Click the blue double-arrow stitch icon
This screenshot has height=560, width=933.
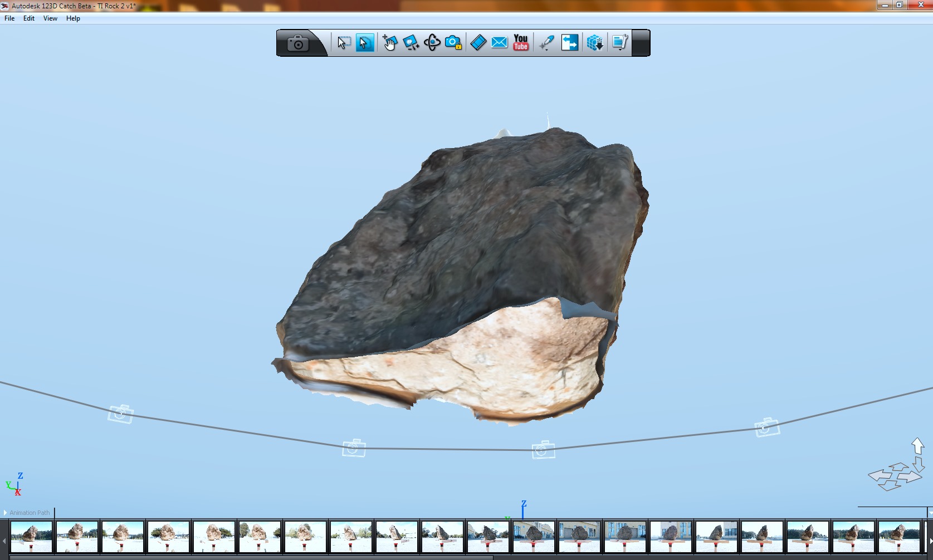[x=570, y=43]
